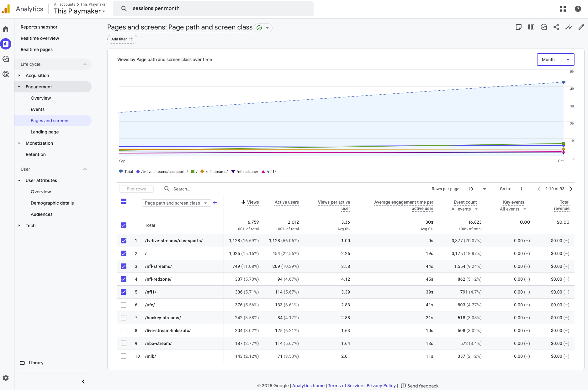Go to Home via the sidebar house icon

click(6, 29)
